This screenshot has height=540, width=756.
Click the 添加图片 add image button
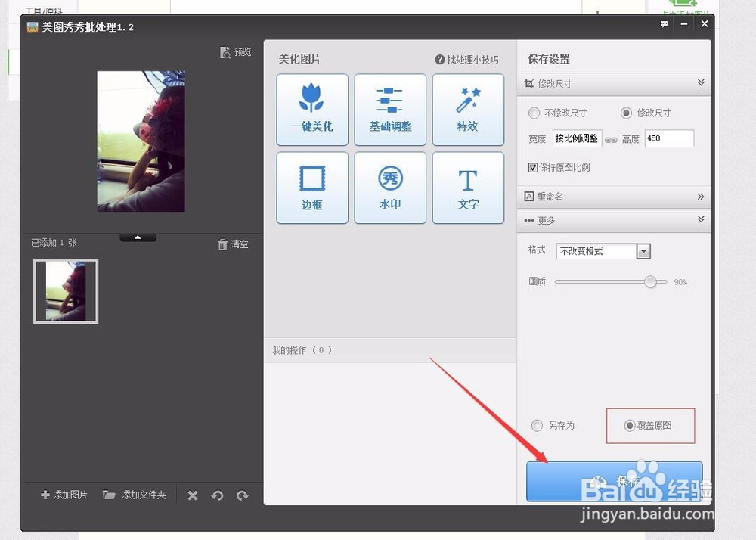point(63,495)
